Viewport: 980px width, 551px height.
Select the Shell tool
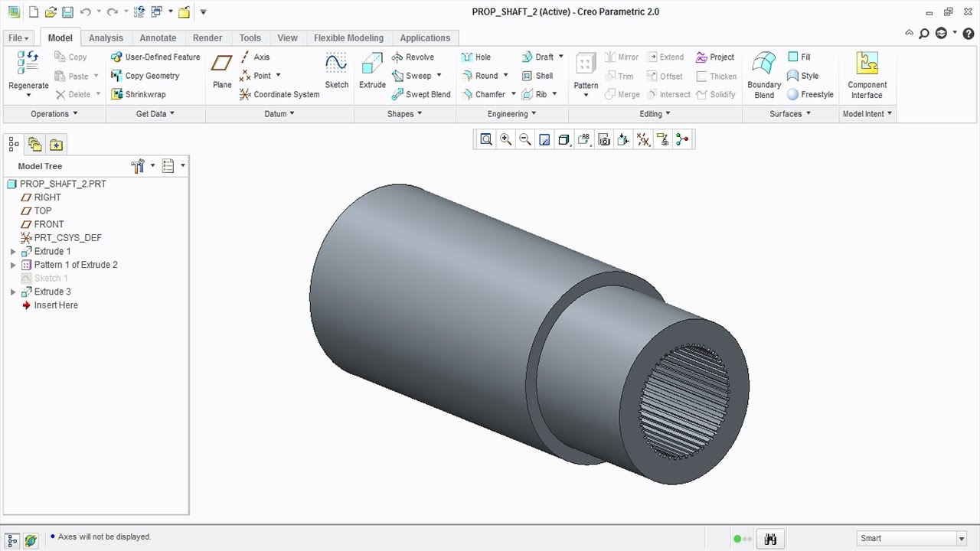click(x=537, y=76)
